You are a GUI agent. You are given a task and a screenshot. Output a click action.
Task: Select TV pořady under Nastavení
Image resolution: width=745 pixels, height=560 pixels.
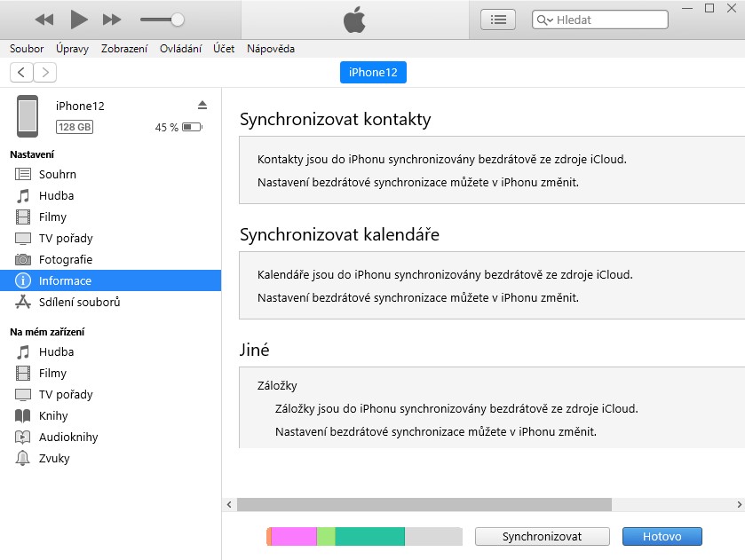(x=110, y=238)
